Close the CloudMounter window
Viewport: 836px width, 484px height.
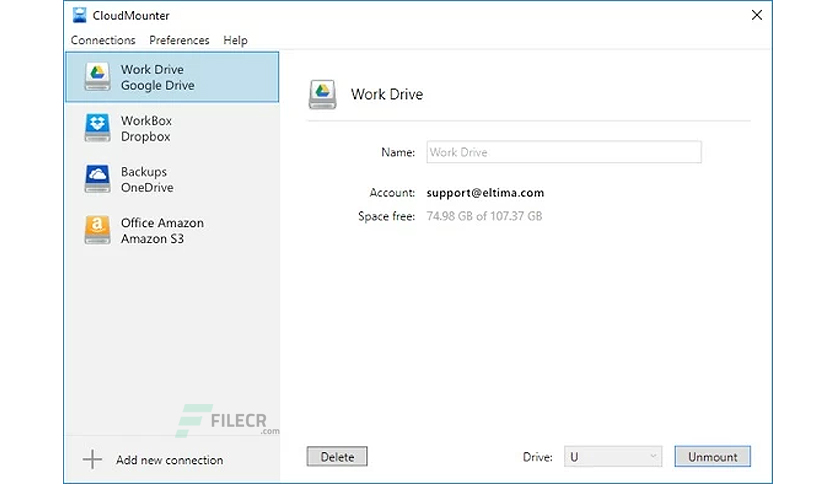click(x=757, y=15)
